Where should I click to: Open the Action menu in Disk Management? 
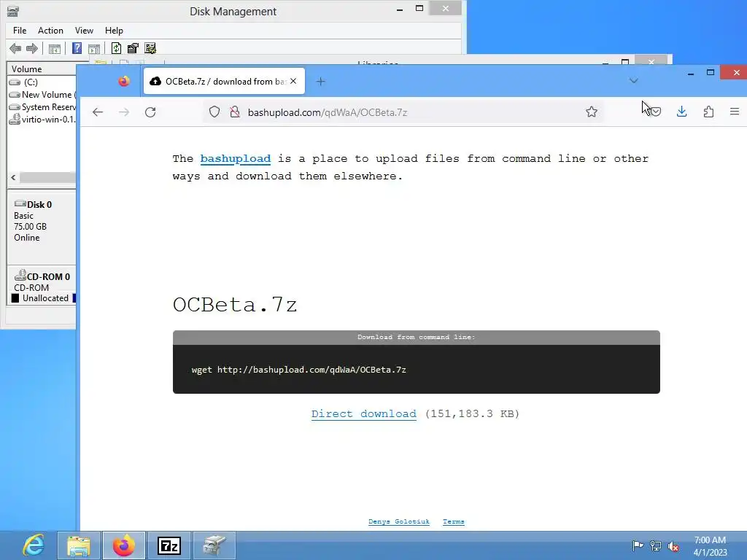click(50, 31)
